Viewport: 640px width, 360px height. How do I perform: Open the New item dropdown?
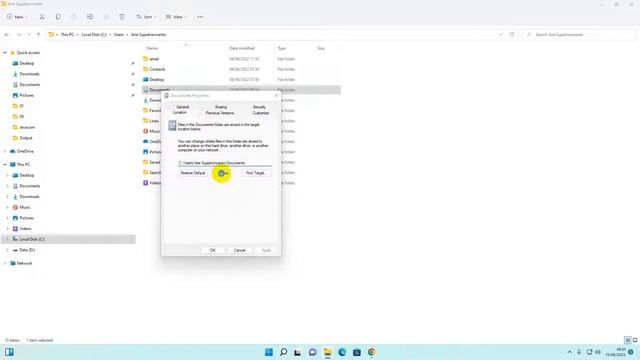[x=17, y=17]
